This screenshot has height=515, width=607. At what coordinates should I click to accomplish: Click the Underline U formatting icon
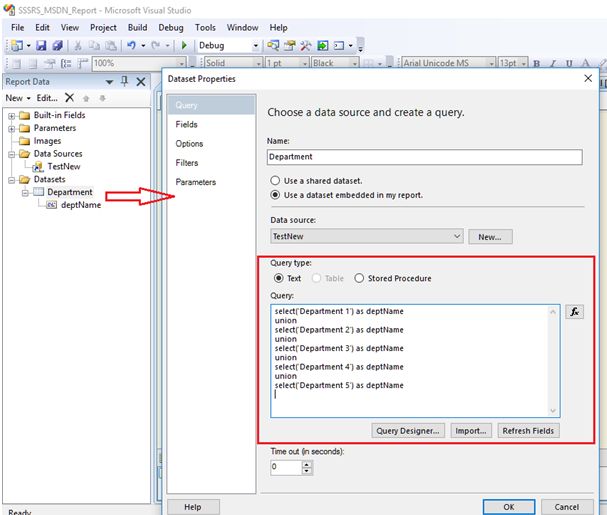pyautogui.click(x=569, y=64)
